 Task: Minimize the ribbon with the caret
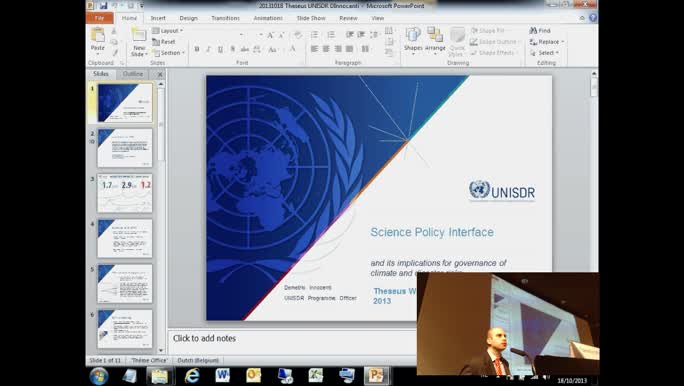(582, 18)
